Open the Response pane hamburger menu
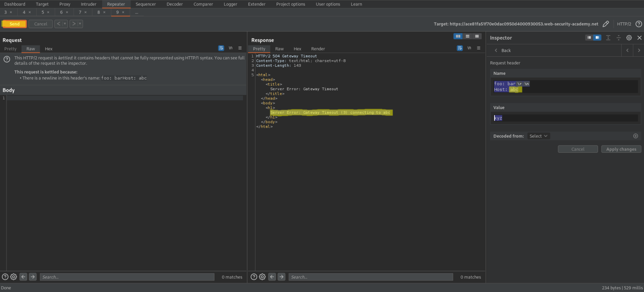The height and width of the screenshot is (292, 644). (479, 48)
